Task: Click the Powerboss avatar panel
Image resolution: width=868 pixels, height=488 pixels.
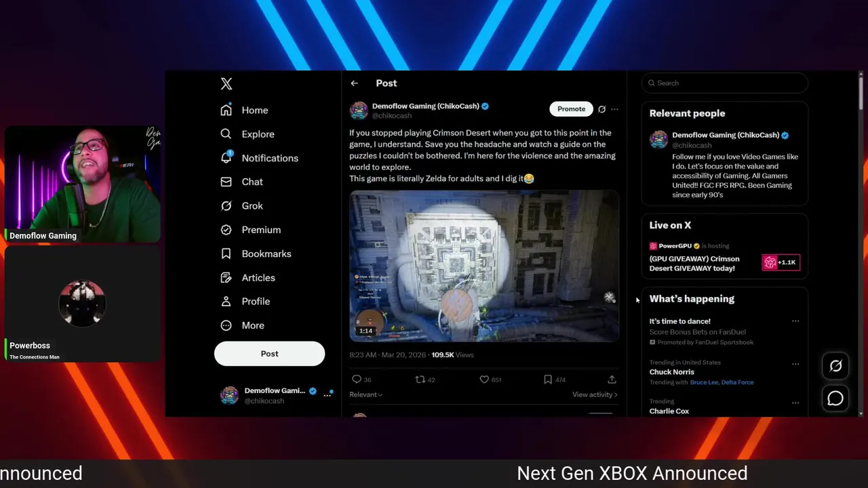Action: (83, 304)
